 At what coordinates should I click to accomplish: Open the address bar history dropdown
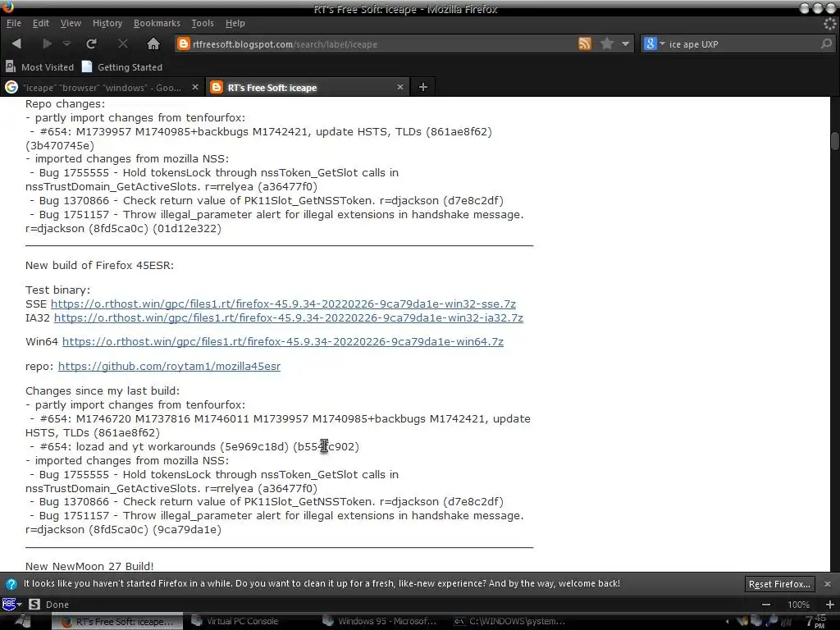[625, 44]
